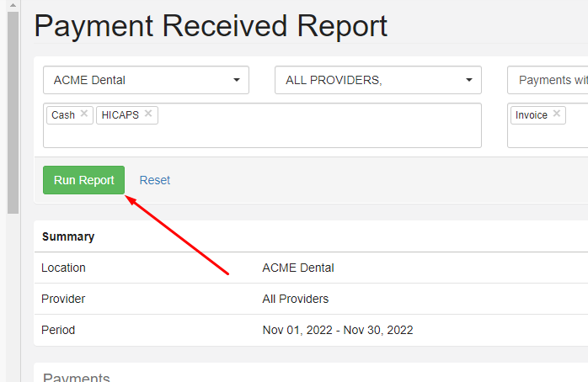Click the Location row label
The image size is (588, 382).
63,268
